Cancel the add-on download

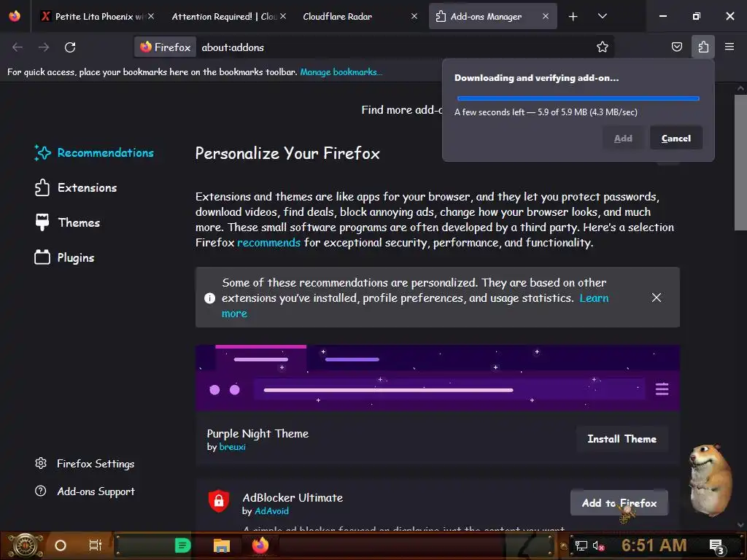tap(676, 138)
